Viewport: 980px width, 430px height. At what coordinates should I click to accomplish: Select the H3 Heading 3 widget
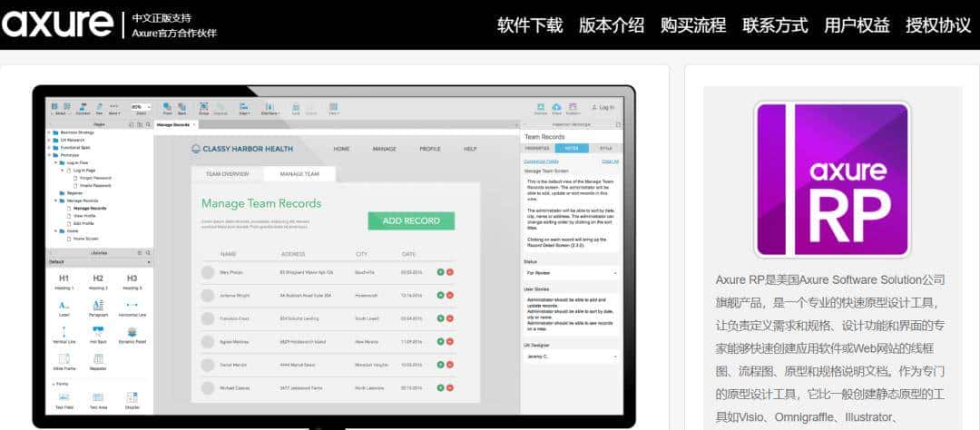tap(132, 281)
